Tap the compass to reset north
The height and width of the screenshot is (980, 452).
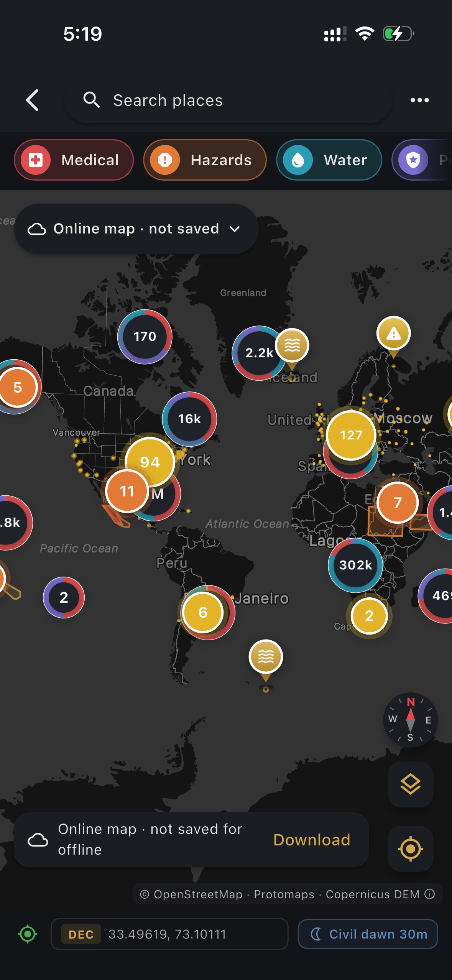tap(410, 720)
